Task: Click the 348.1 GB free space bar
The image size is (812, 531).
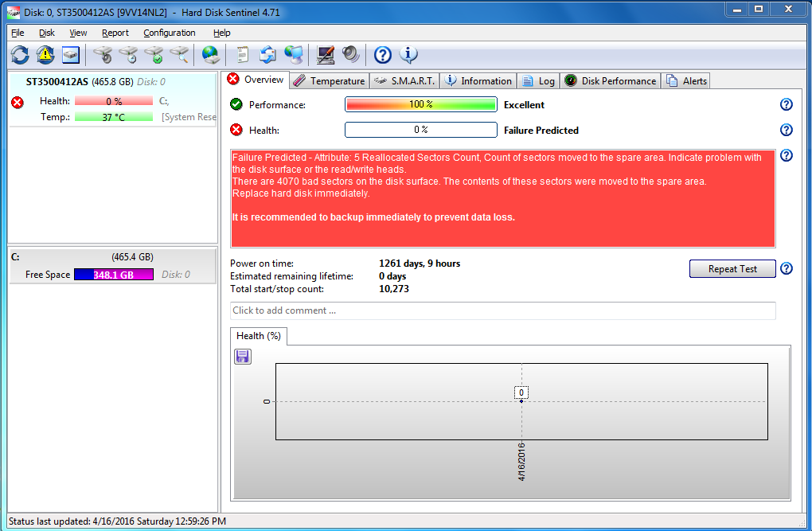Action: pos(113,275)
